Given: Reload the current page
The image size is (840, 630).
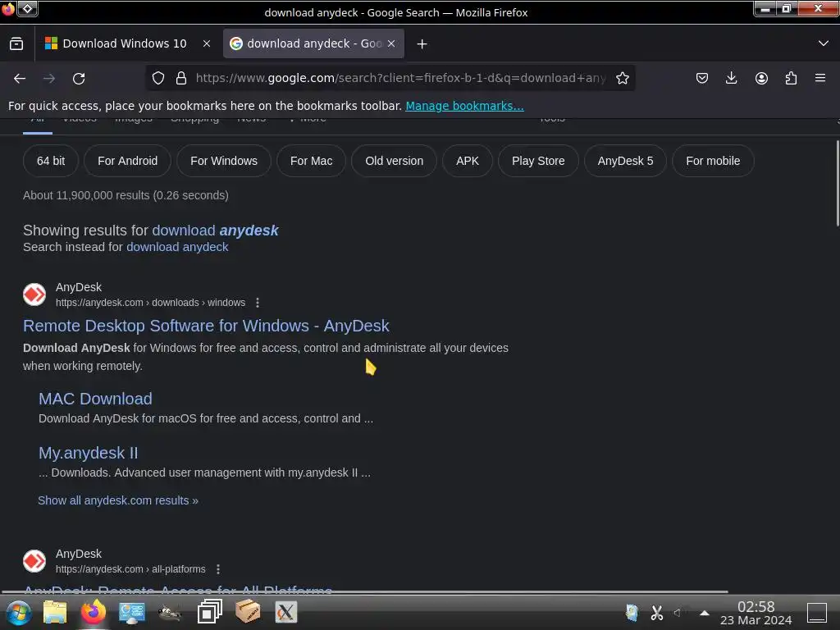Looking at the screenshot, I should point(79,78).
